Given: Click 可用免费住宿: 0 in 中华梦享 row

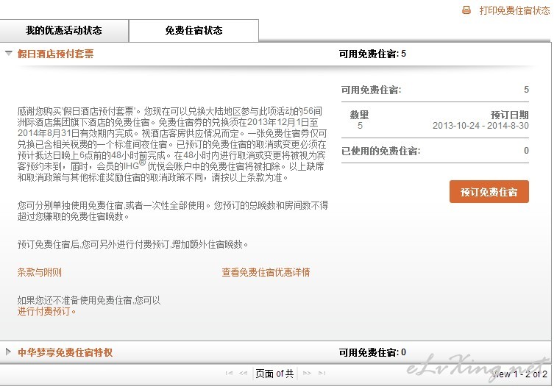Looking at the screenshot, I should click(x=372, y=352).
